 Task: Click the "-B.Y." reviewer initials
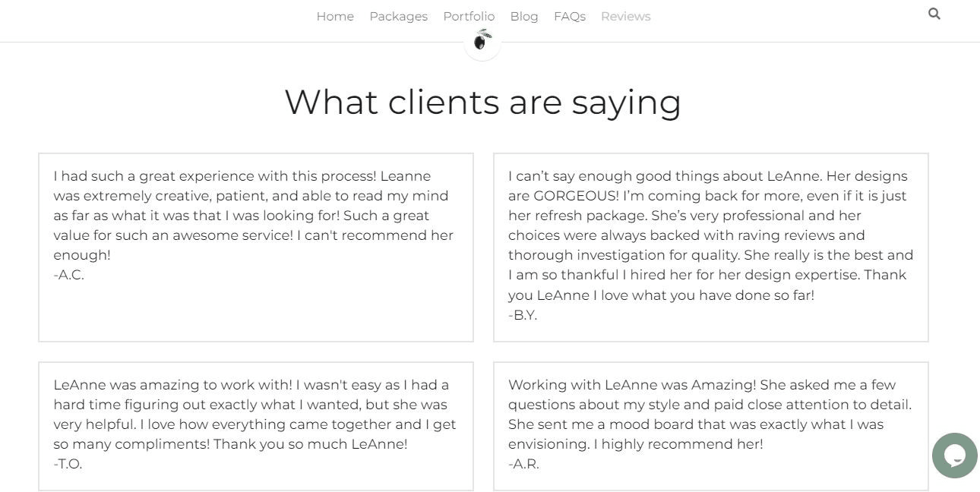(523, 315)
